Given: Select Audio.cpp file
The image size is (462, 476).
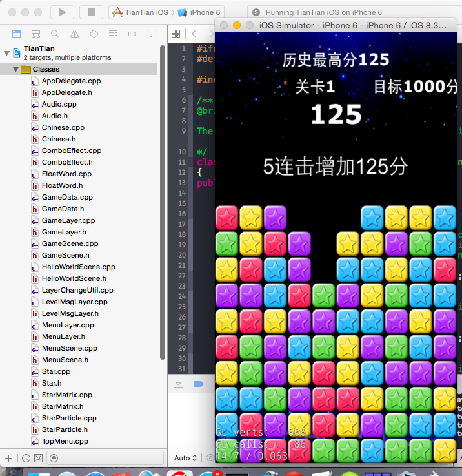Looking at the screenshot, I should 59,104.
